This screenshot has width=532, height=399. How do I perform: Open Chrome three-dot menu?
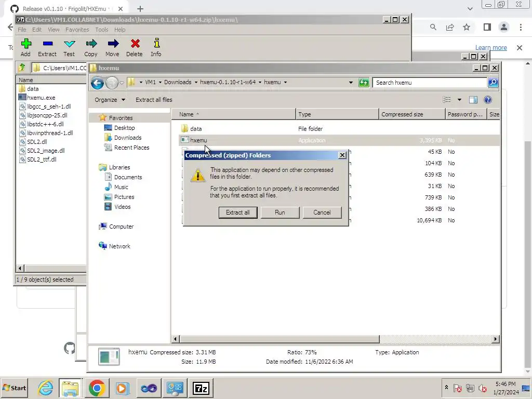(521, 27)
